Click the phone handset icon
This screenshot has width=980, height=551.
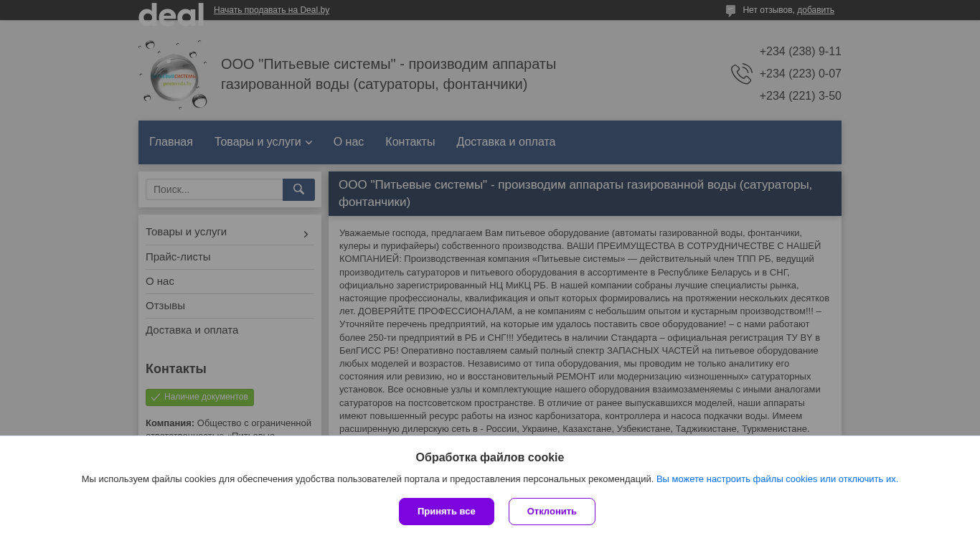click(741, 74)
